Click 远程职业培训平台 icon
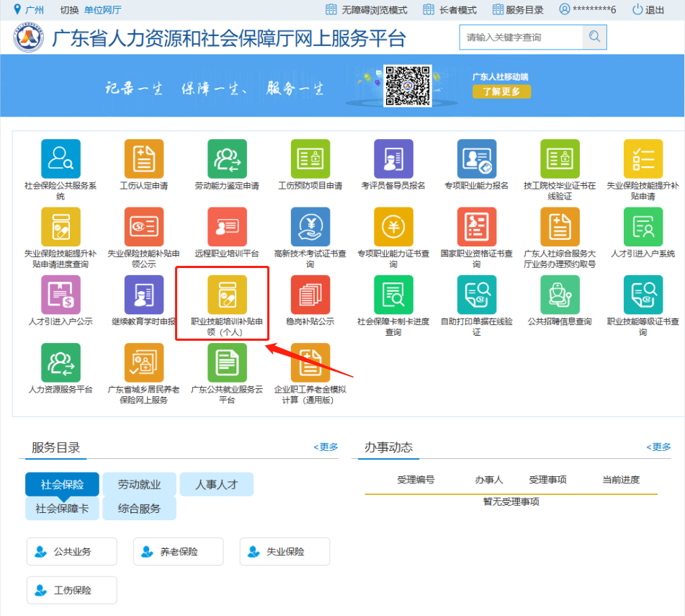This screenshot has height=616, width=685. 227,227
